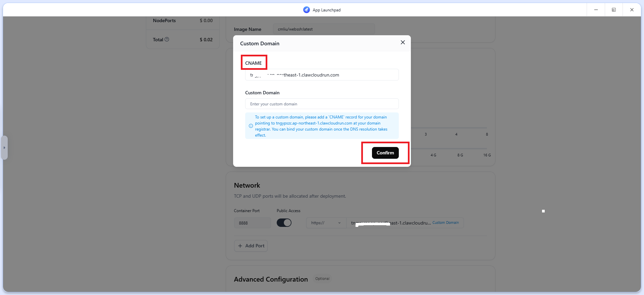The image size is (644, 295).
Task: Click the Total help question icon
Action: 167,39
